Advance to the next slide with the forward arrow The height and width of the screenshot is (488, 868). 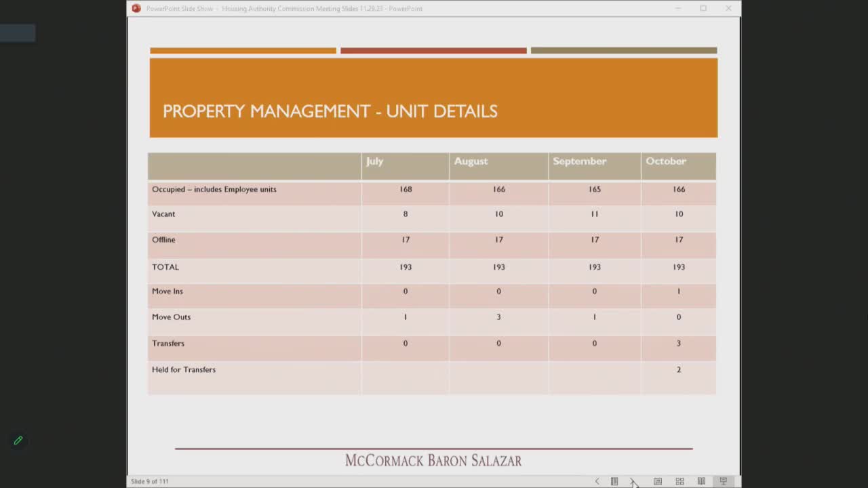coord(632,481)
